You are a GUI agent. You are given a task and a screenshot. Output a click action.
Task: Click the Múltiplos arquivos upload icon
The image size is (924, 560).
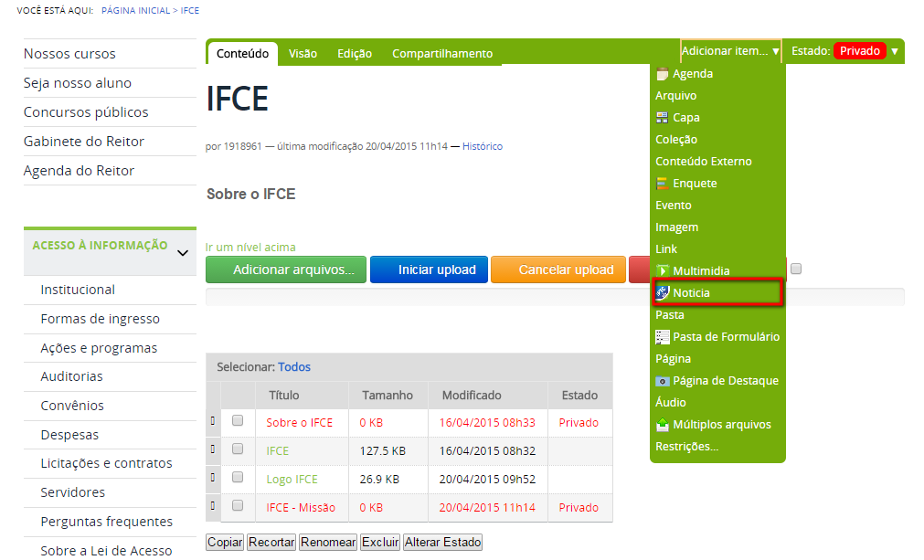tap(663, 425)
